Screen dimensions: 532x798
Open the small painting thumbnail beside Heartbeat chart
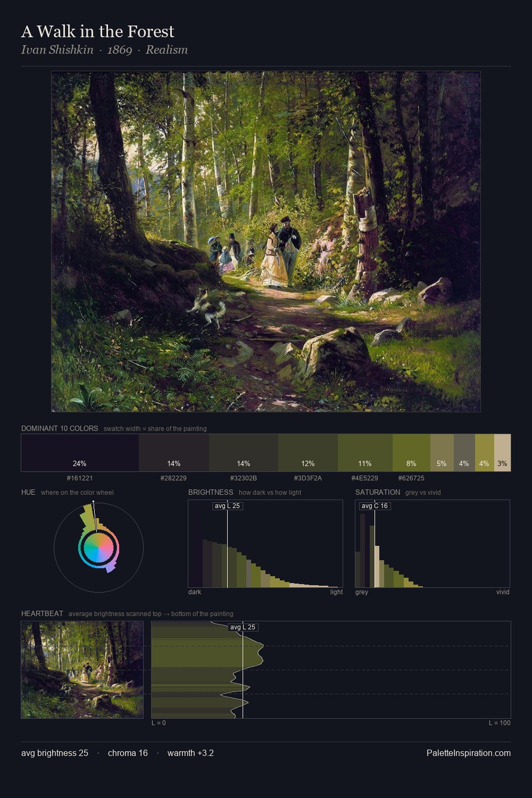pos(82,670)
